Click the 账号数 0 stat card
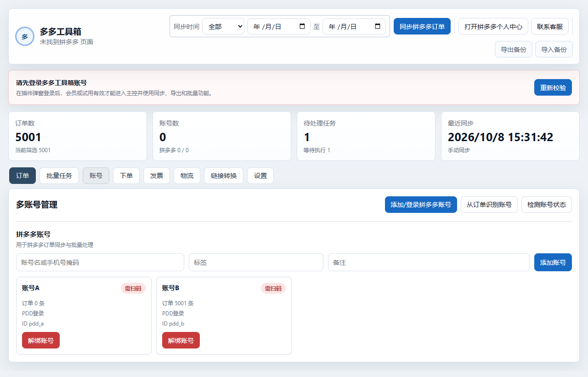The height and width of the screenshot is (377, 588). click(222, 136)
